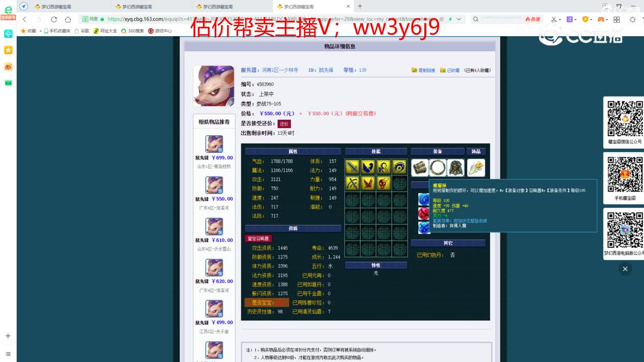Click the 谷歌 bookmark icon

pyautogui.click(x=76, y=31)
